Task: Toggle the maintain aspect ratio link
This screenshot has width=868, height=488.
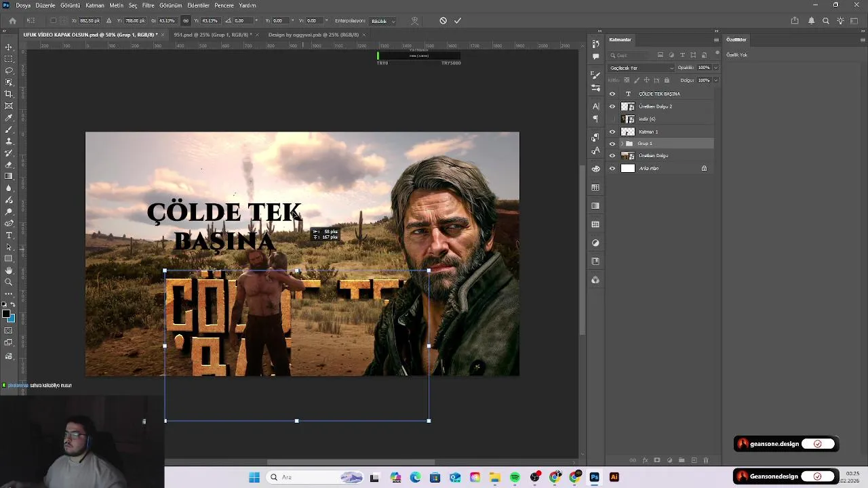Action: [185, 21]
